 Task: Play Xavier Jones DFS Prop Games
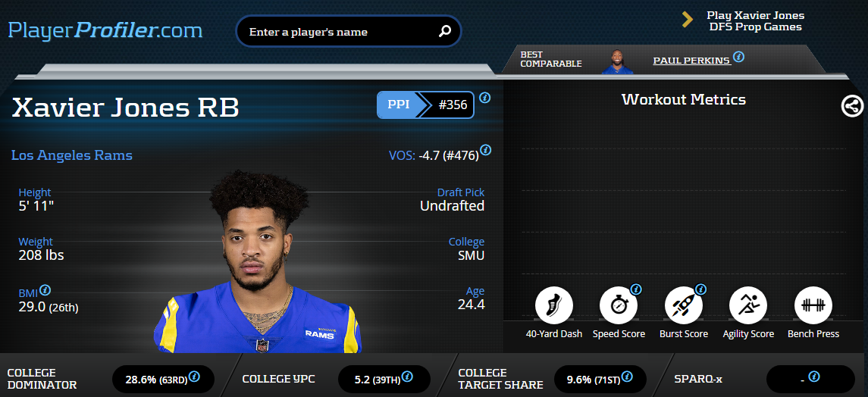click(x=755, y=21)
